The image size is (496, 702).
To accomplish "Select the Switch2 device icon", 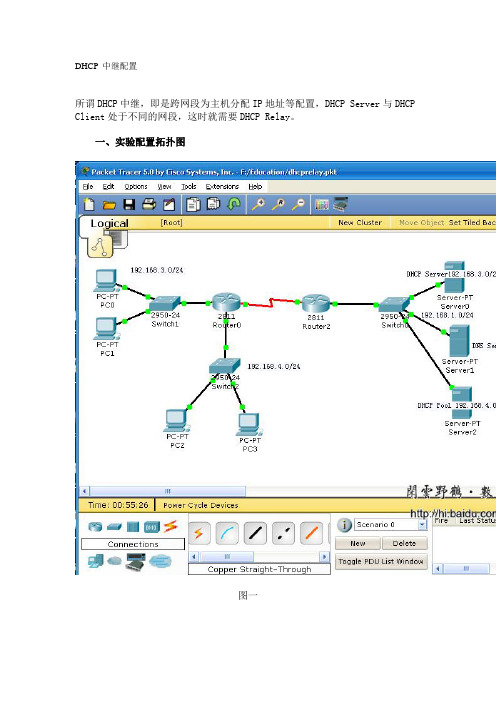I will [x=224, y=366].
